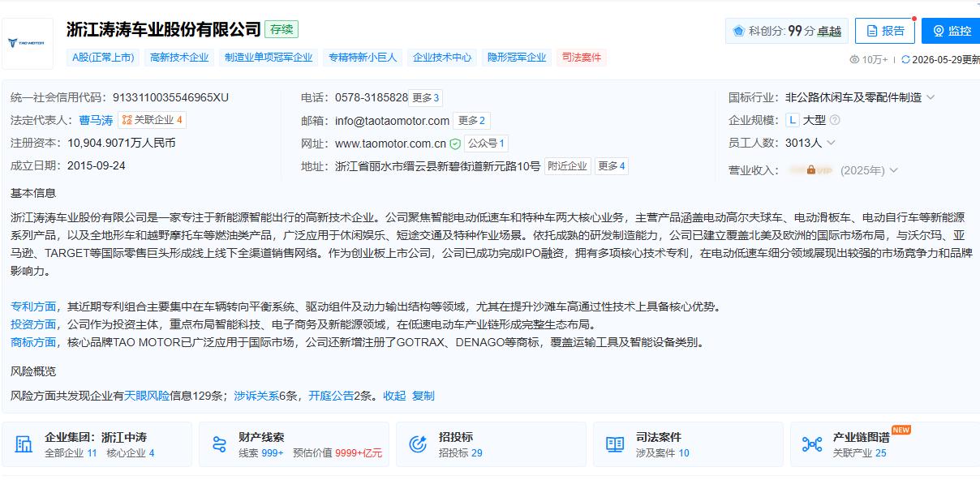The image size is (980, 480).
Task: Click the 监控 monitor button
Action: [951, 31]
